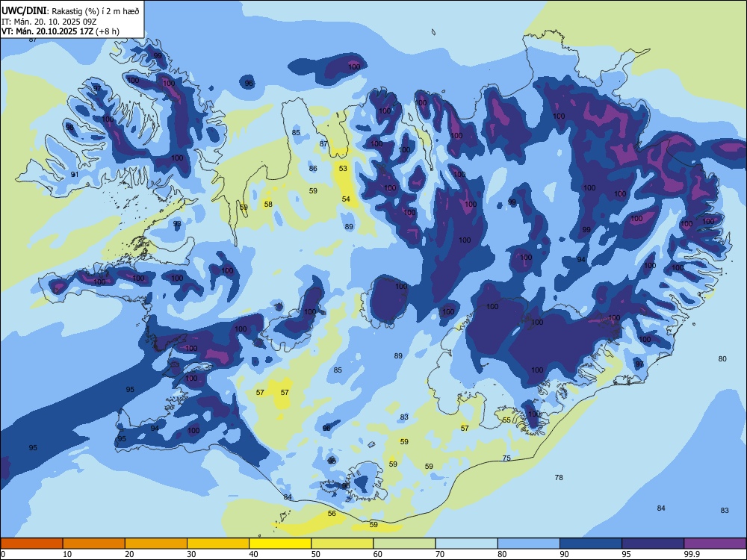Click the dark orange 0–10 legend swatch
747x560 pixels.
(32, 544)
